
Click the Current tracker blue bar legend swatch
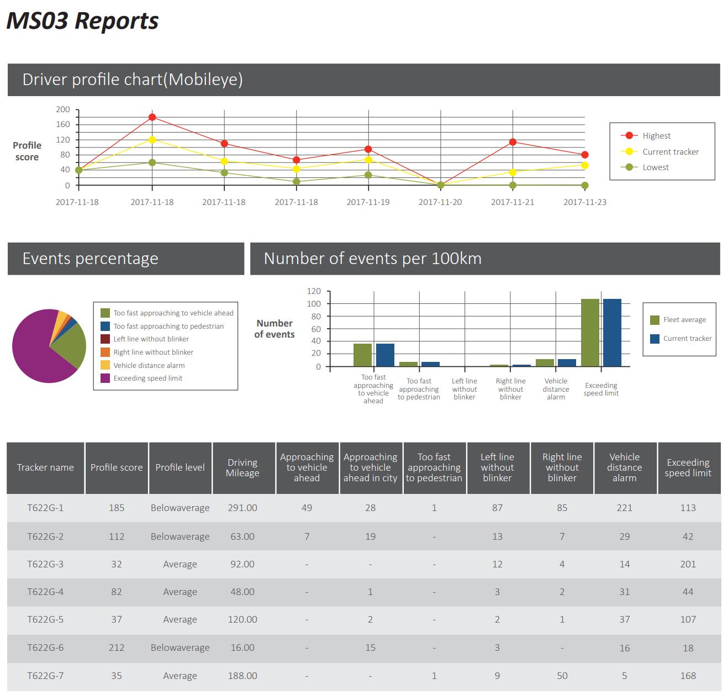pyautogui.click(x=655, y=339)
